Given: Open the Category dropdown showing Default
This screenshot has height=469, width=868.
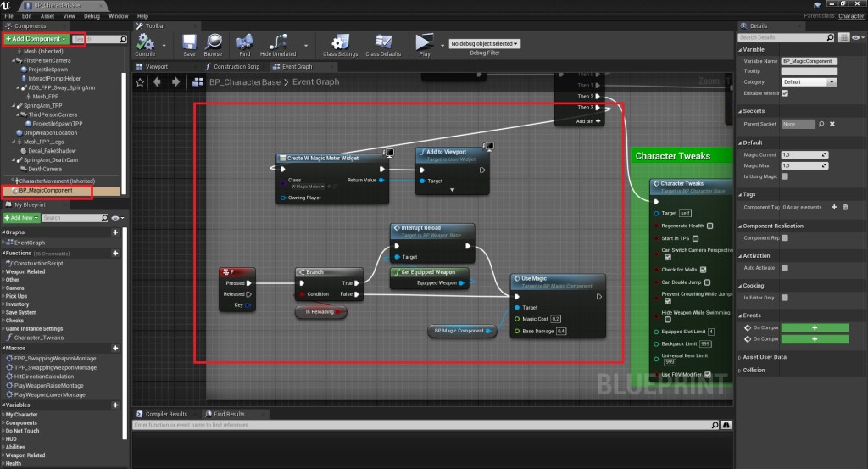Looking at the screenshot, I should [809, 82].
